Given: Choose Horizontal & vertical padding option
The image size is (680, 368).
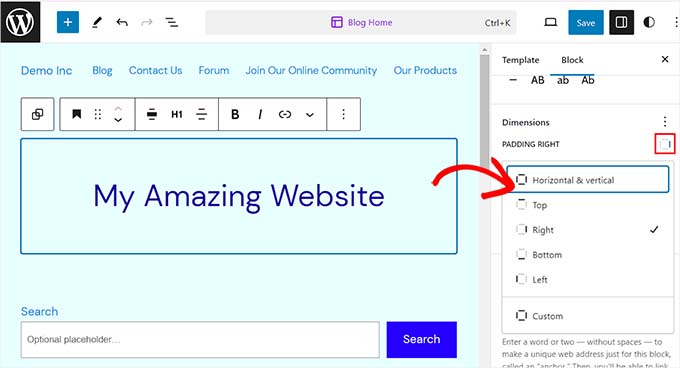Looking at the screenshot, I should click(588, 179).
